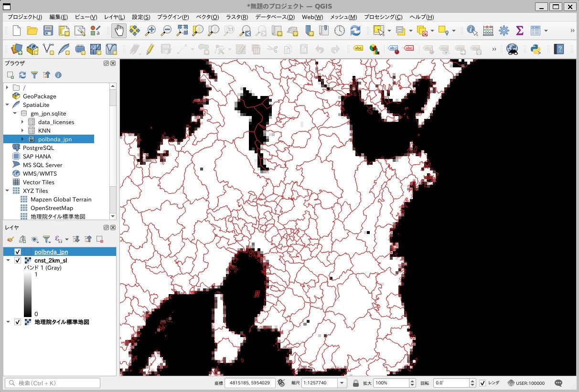Uncheck the 地理院タイル標準地図 layer visibility

(18, 322)
